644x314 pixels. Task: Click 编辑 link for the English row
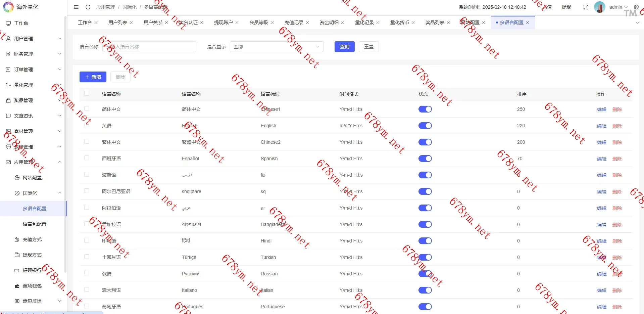coord(601,126)
